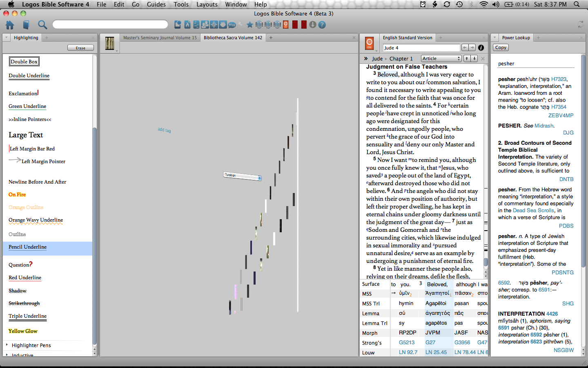Open the Power Lookup panel menu arrow
Screen dimensions: 588x368
tap(494, 38)
